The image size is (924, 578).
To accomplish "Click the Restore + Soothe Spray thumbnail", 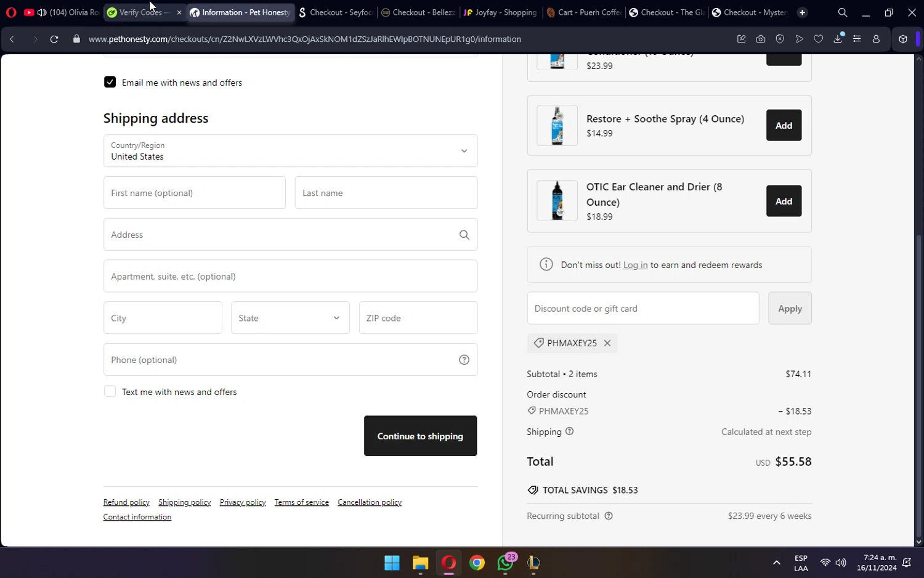I will (557, 125).
